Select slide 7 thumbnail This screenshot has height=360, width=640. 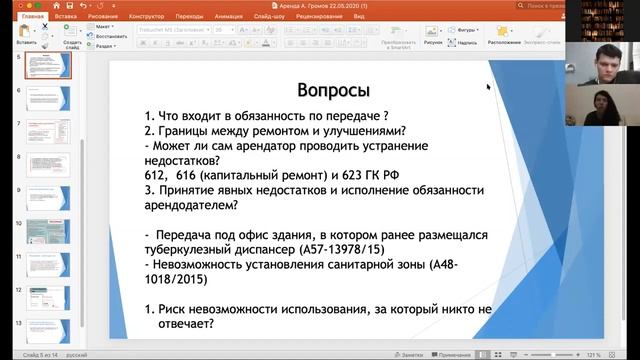(48, 131)
